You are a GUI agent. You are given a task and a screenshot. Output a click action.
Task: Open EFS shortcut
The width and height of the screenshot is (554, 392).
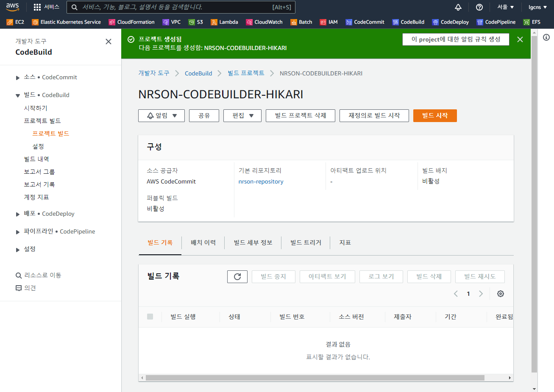pyautogui.click(x=532, y=22)
